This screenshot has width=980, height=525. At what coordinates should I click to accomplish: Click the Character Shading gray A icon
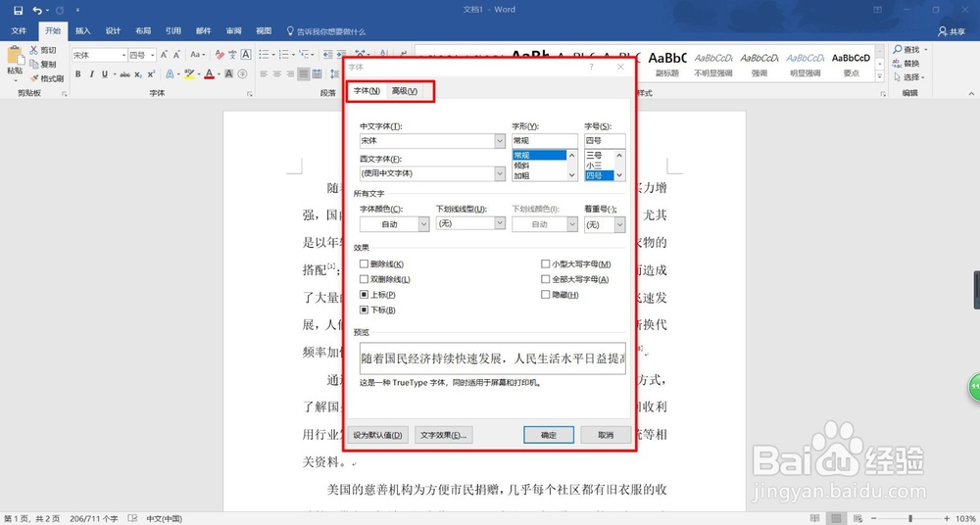228,74
